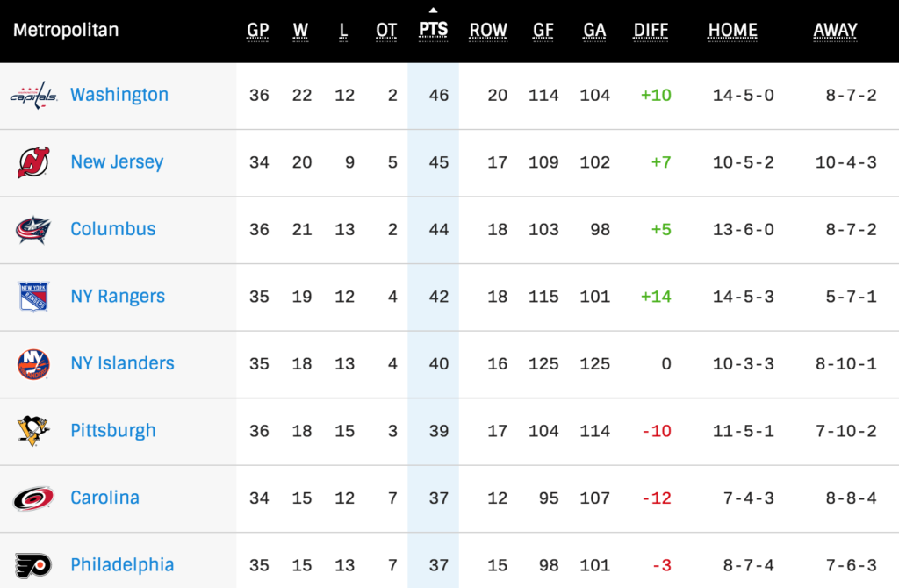Open the NY Rangers team link

118,297
